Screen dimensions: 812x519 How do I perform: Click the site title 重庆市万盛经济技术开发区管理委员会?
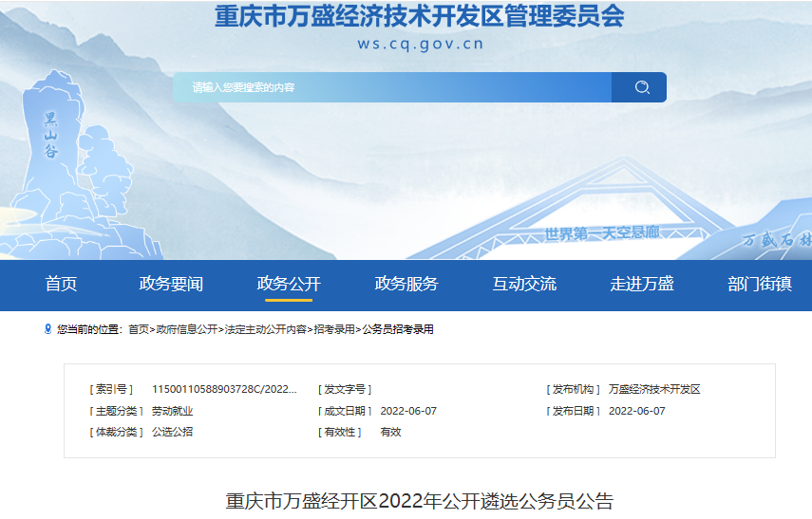420,16
